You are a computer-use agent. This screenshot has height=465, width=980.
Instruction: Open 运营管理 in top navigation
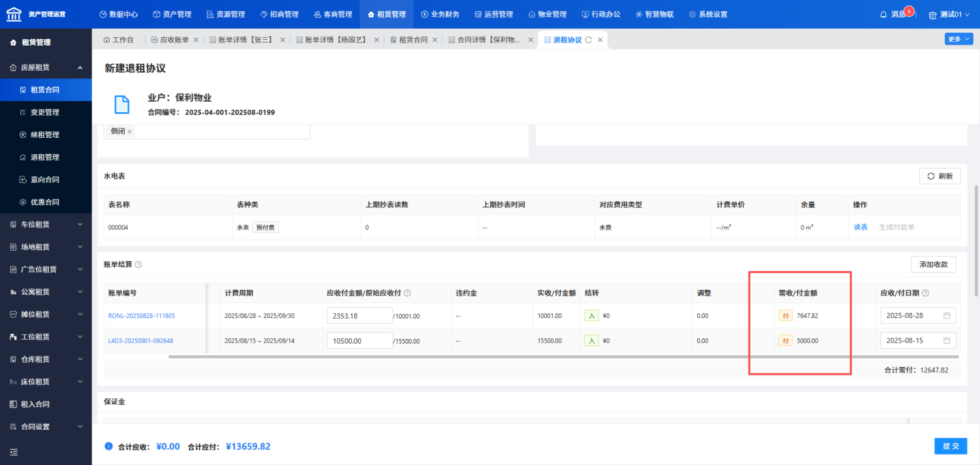pyautogui.click(x=494, y=14)
